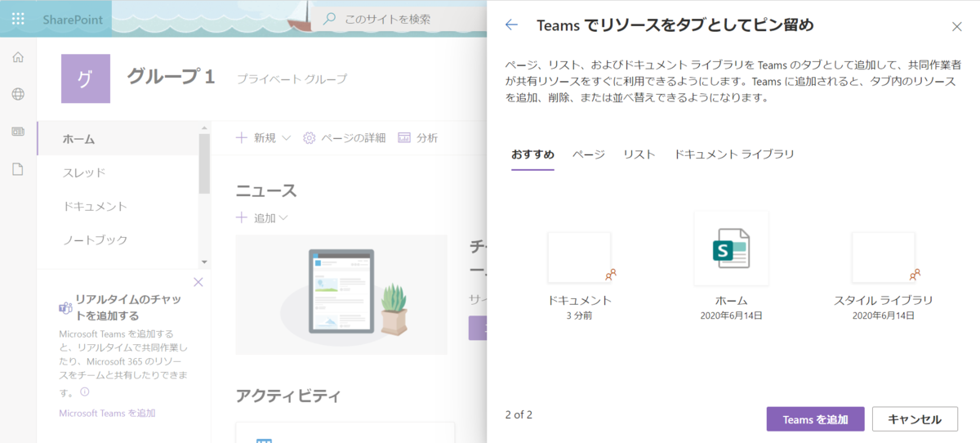Viewport: 980px width, 443px height.
Task: Click the グ group logo tile
Action: [85, 78]
